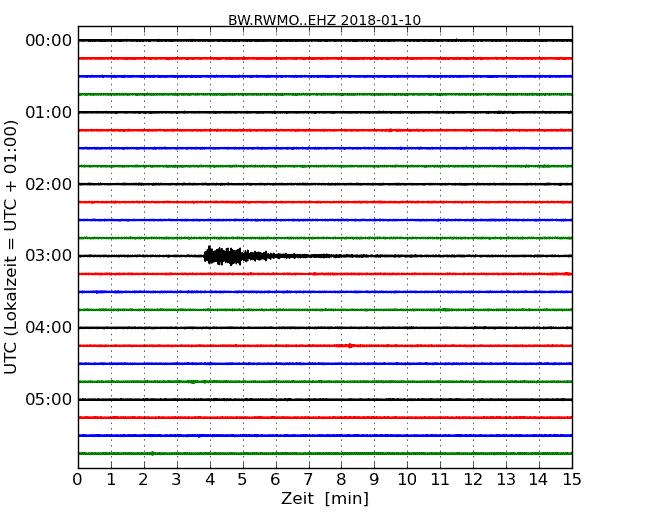Click x-axis tick label 11
The image size is (650, 520).
point(440,480)
